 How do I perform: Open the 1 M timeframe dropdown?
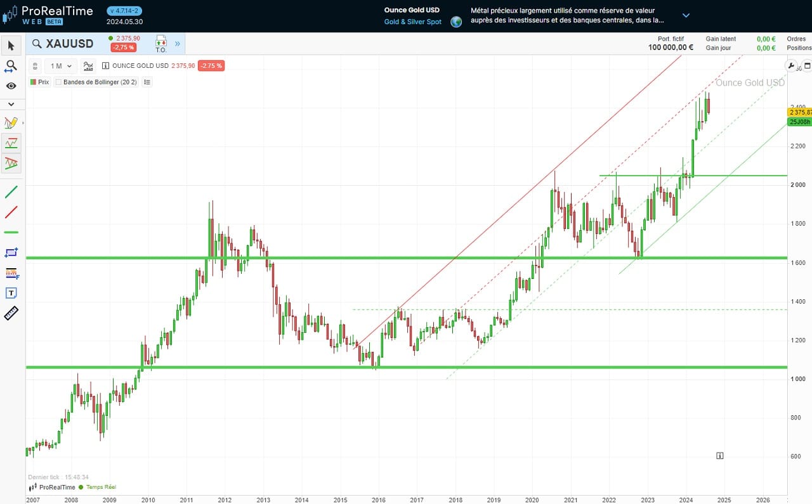(x=61, y=66)
